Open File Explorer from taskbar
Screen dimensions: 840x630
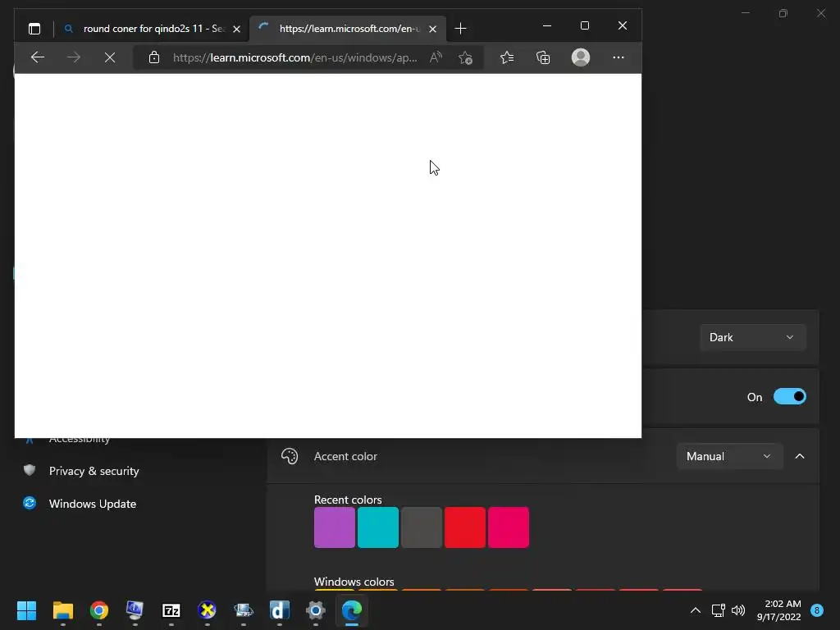(x=63, y=610)
